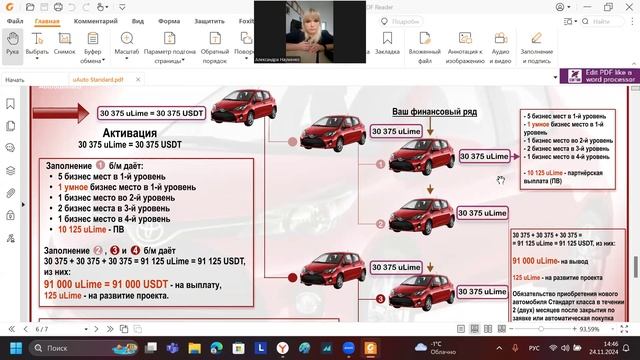Click the vertical scrollbar thumb
The image size is (640, 360).
636,267
